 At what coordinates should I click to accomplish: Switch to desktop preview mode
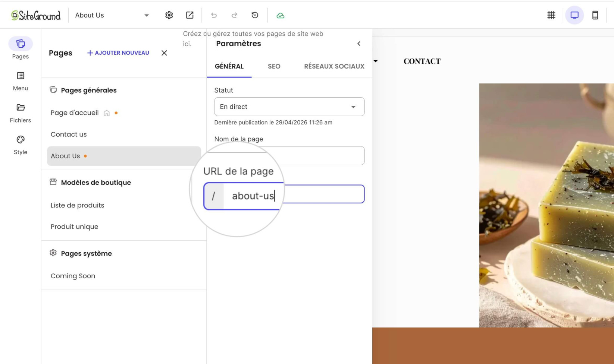574,15
